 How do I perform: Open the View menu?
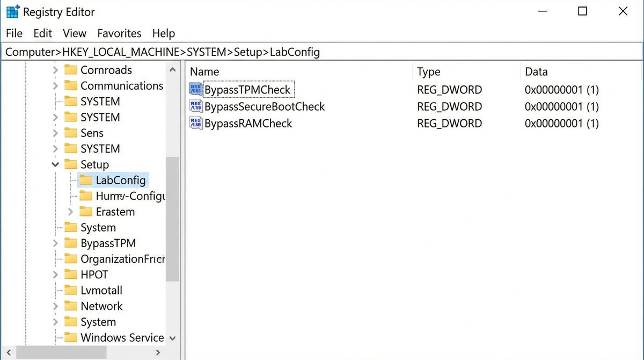pyautogui.click(x=75, y=33)
